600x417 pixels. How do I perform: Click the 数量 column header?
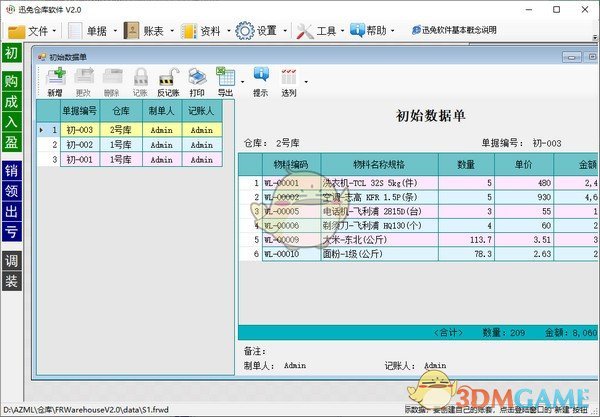[466, 165]
